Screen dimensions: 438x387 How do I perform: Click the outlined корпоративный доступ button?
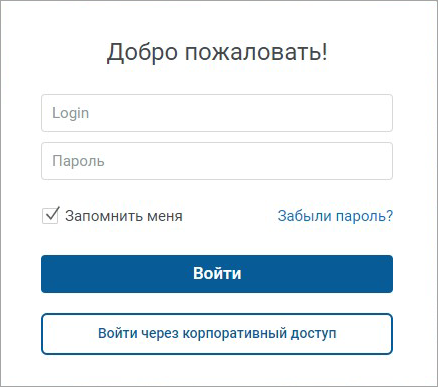(217, 334)
